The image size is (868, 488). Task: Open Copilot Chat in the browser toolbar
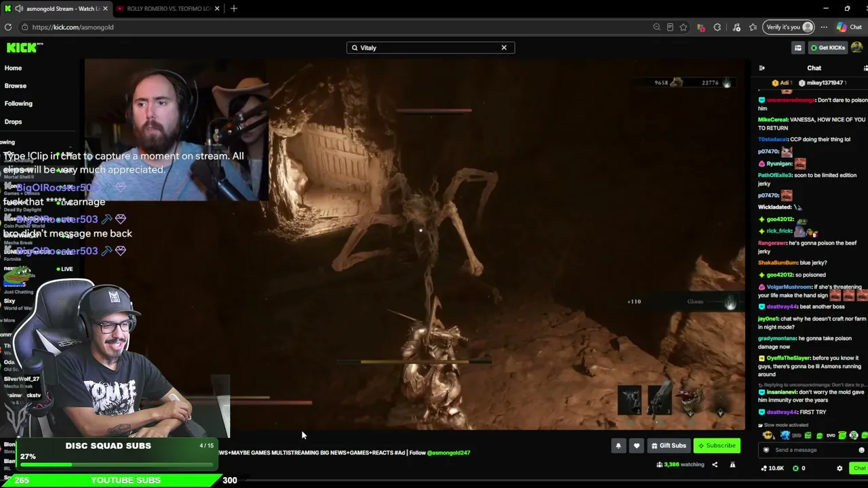click(850, 27)
